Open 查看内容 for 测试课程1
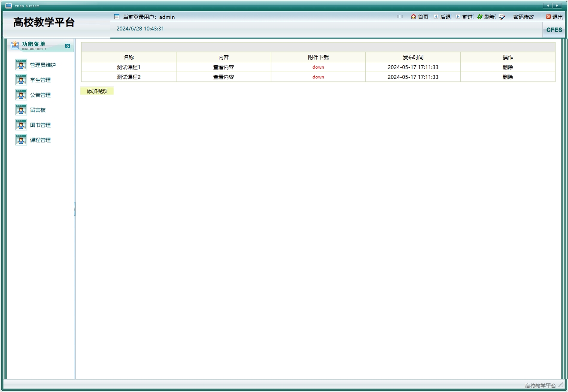Screen dimensions: 568x392 (224, 67)
